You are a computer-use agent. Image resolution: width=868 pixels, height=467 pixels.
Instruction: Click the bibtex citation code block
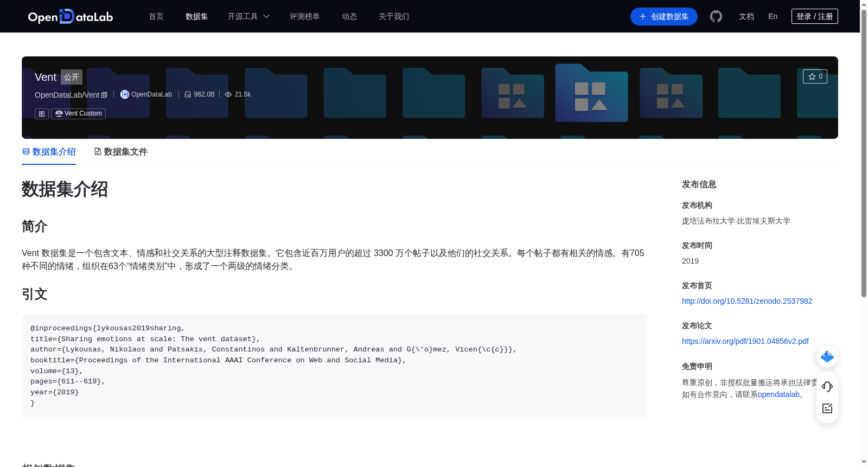tap(334, 366)
